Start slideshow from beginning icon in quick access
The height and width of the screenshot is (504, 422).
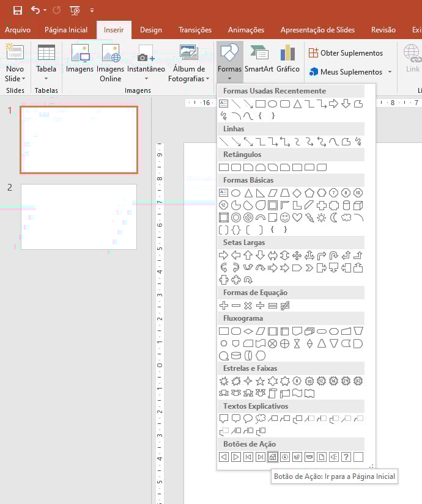[x=75, y=10]
